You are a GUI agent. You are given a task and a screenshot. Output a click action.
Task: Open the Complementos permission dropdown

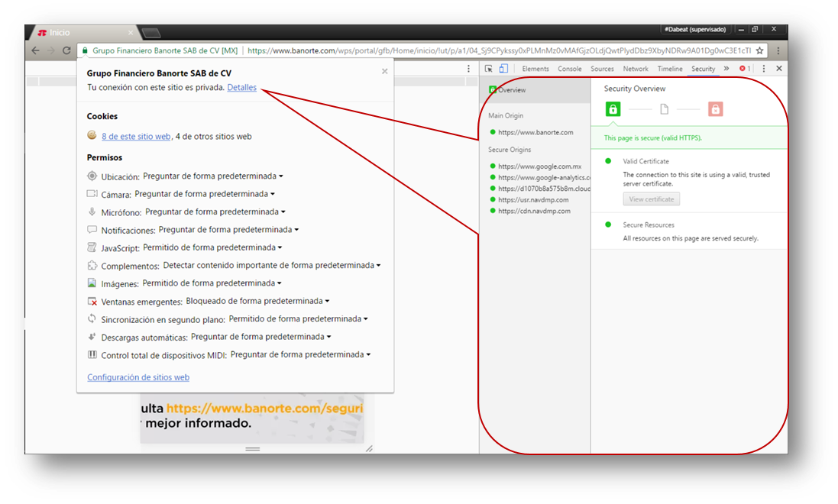pos(272,266)
